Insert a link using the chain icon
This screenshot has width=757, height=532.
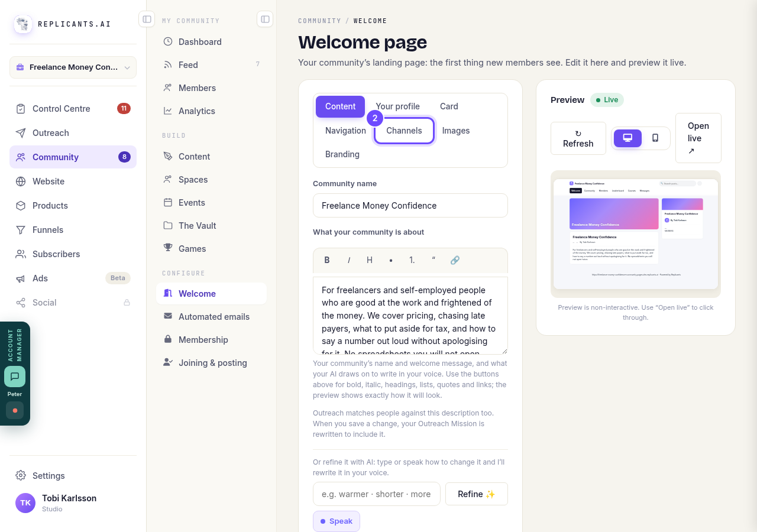(455, 260)
